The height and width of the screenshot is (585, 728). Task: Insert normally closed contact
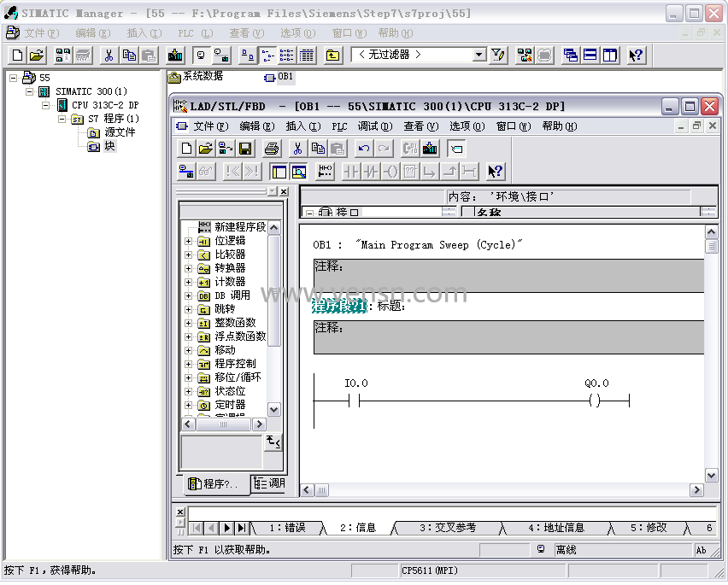[371, 173]
